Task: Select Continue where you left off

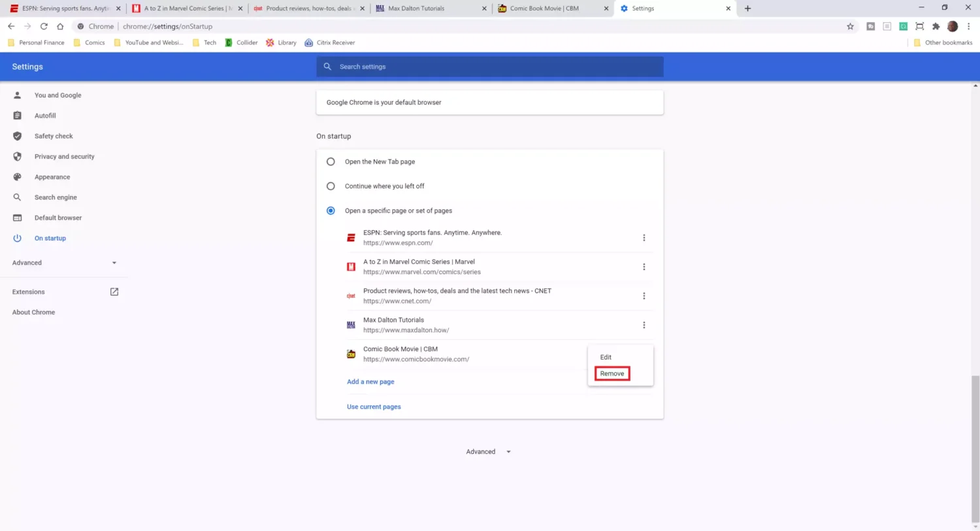Action: (x=331, y=186)
